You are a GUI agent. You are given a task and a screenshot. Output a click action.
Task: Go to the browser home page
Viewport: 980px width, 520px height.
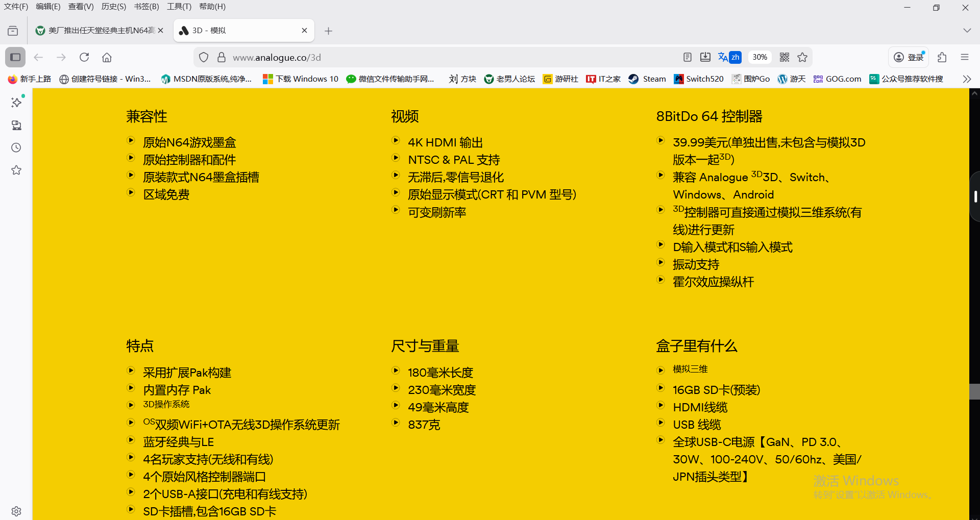[107, 57]
